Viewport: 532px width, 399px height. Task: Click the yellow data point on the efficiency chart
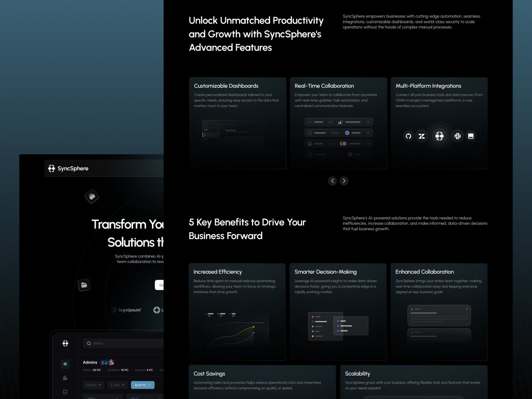254,327
